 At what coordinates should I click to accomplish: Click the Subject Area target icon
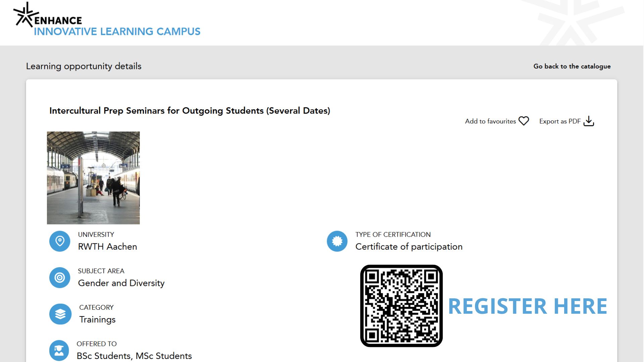click(60, 278)
